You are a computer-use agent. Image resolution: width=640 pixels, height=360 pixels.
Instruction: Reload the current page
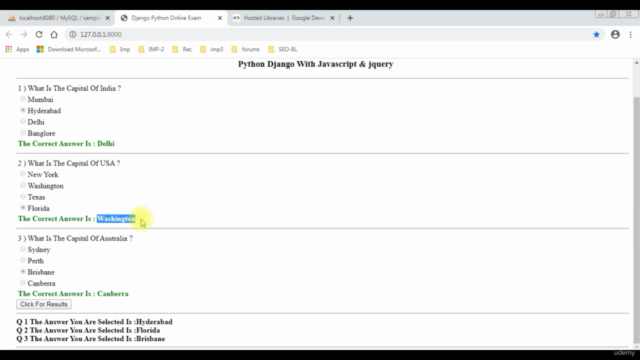coord(39,35)
